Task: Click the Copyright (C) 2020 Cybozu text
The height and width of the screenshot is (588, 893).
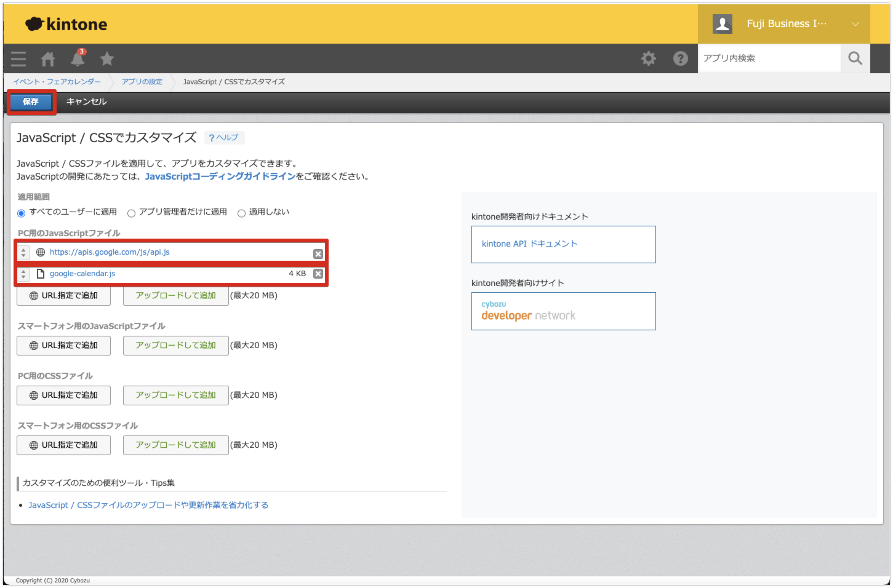Action: [53, 581]
